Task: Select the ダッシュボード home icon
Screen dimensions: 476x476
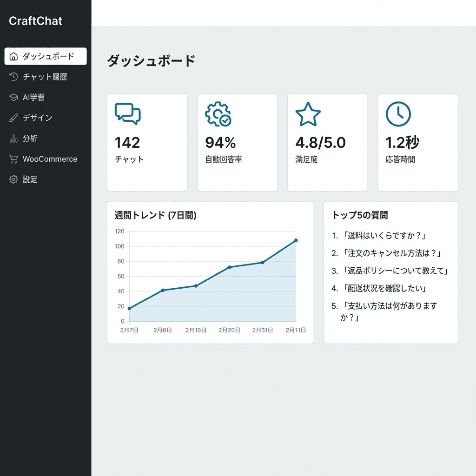Action: [x=13, y=56]
